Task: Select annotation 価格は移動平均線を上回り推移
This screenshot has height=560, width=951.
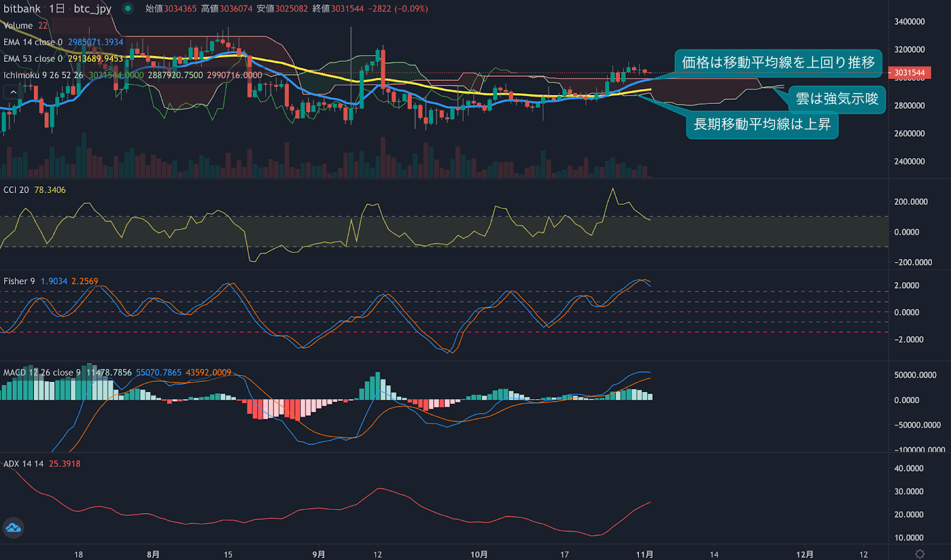Action: pyautogui.click(x=778, y=63)
